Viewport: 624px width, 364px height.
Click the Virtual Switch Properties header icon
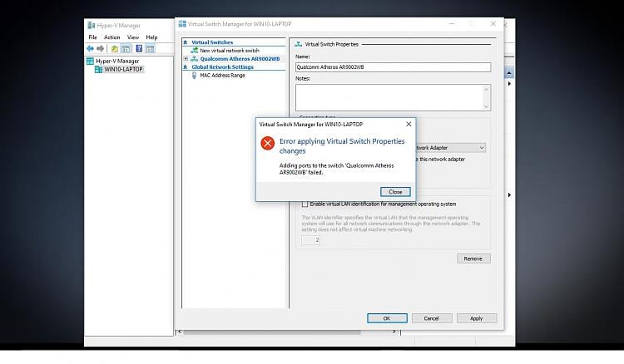pyautogui.click(x=298, y=44)
